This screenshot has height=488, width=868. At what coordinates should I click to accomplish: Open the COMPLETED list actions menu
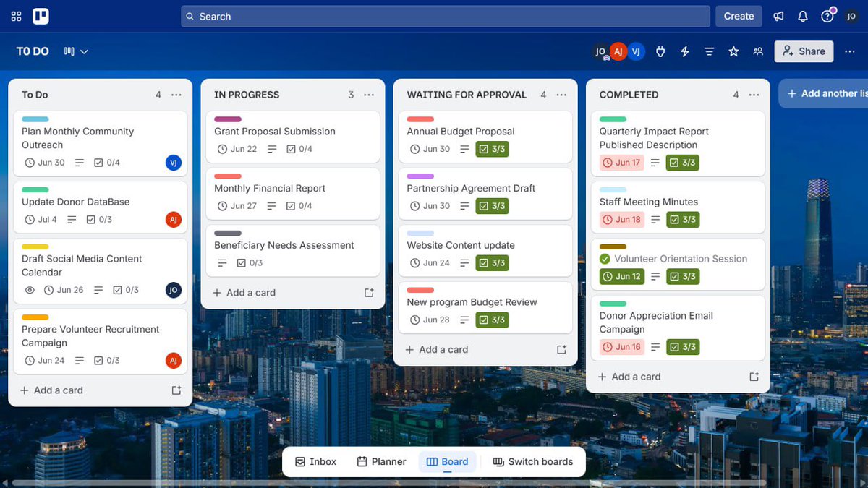pos(754,95)
